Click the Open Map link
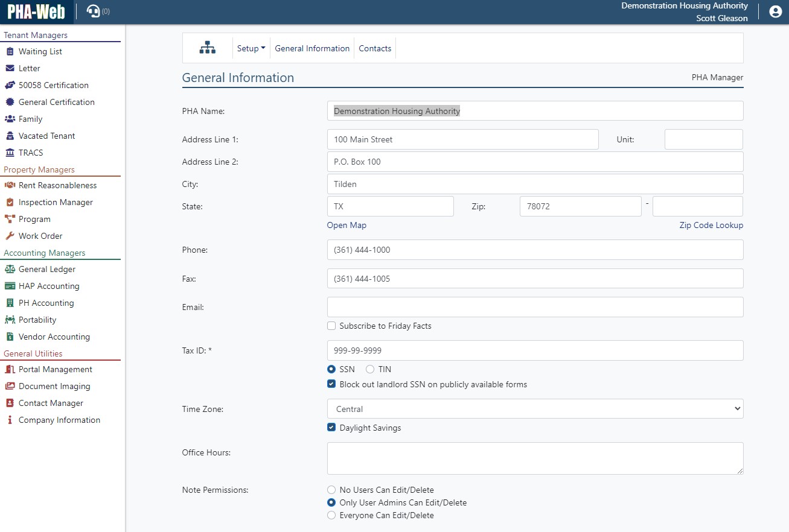The width and height of the screenshot is (789, 532). (x=347, y=225)
